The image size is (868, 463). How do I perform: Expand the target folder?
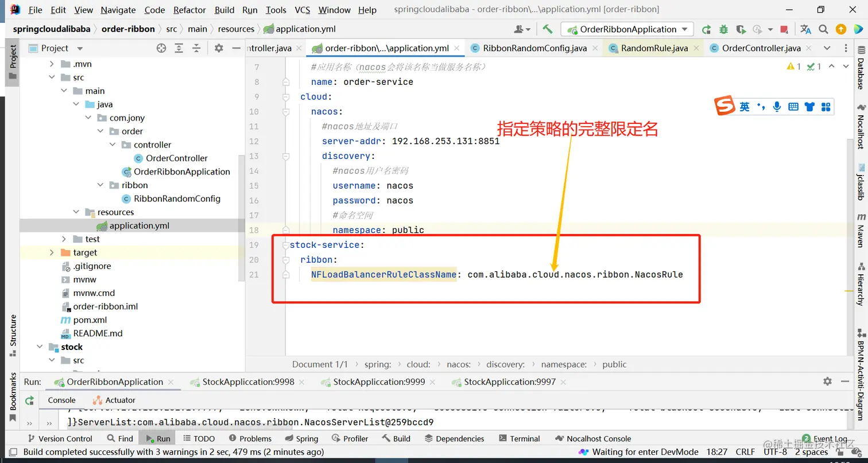click(x=52, y=252)
